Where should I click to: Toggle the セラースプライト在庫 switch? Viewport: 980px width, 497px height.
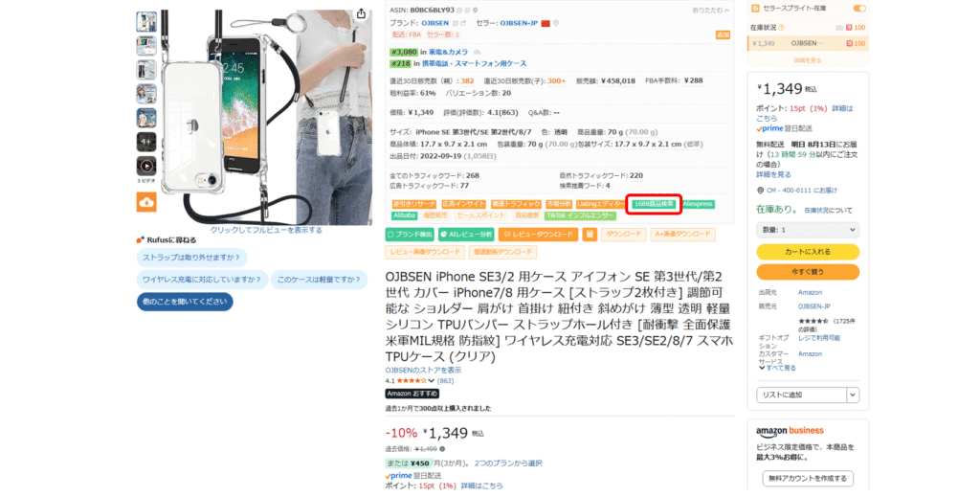859,8
